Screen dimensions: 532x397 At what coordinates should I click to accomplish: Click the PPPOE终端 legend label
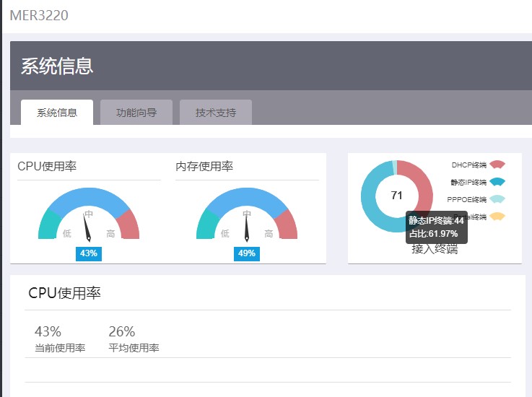466,199
